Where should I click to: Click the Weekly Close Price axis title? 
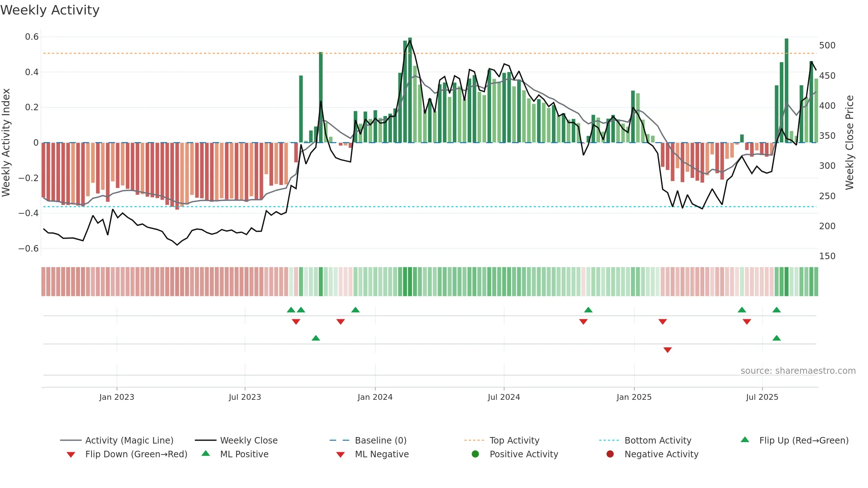point(850,142)
